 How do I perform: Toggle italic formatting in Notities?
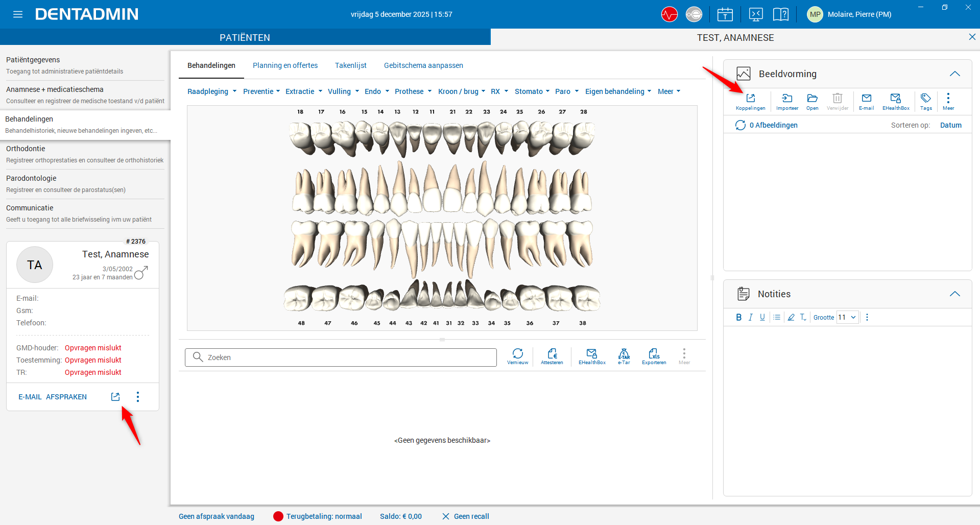[750, 317]
